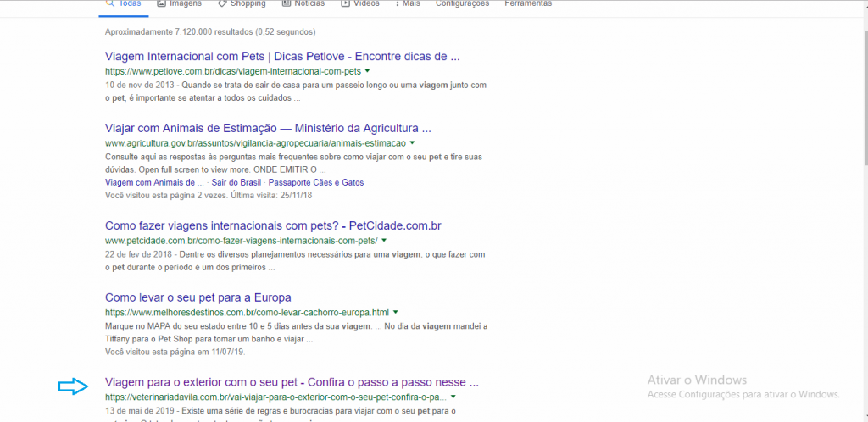Image resolution: width=868 pixels, height=422 pixels.
Task: Switch to the Imagens tab
Action: point(180,4)
